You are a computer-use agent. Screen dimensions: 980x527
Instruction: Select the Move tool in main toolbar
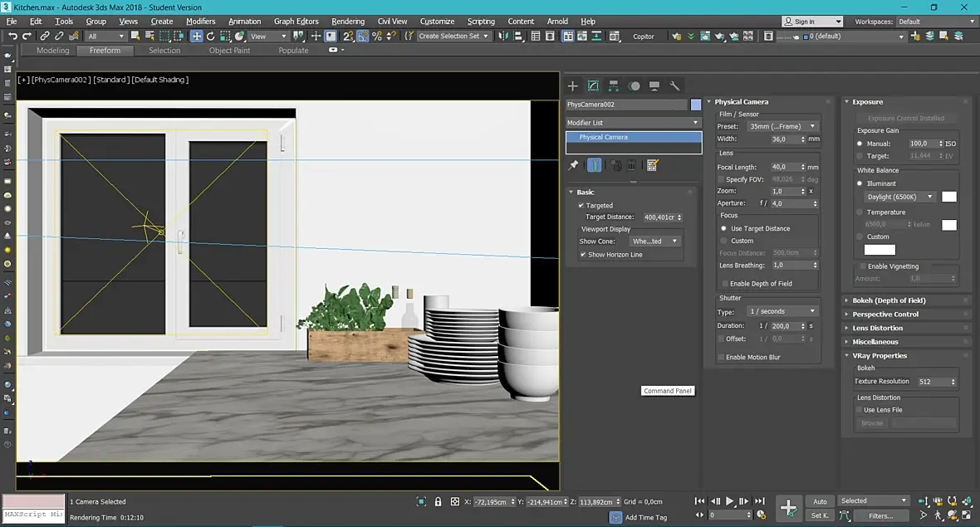click(196, 37)
